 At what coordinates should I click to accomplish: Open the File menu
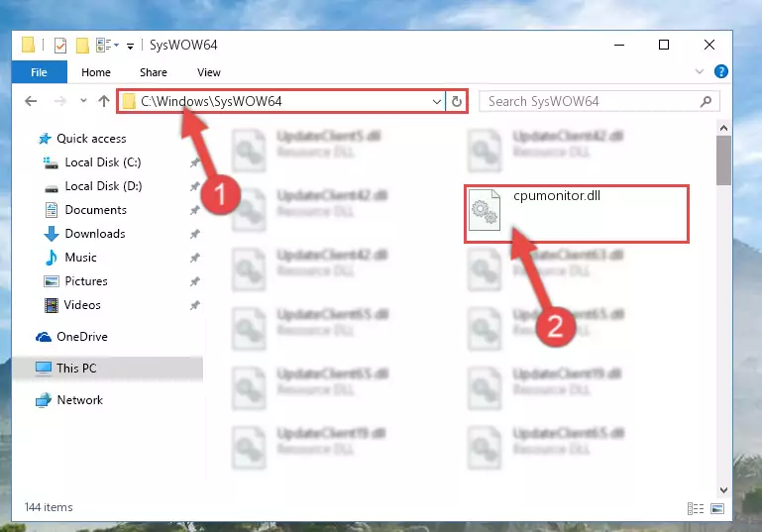[39, 72]
